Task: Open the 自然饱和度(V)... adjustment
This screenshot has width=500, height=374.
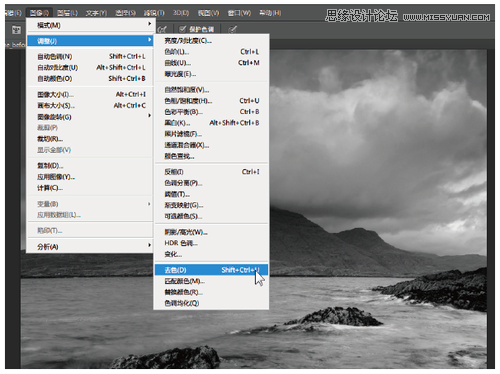Action: [211, 89]
